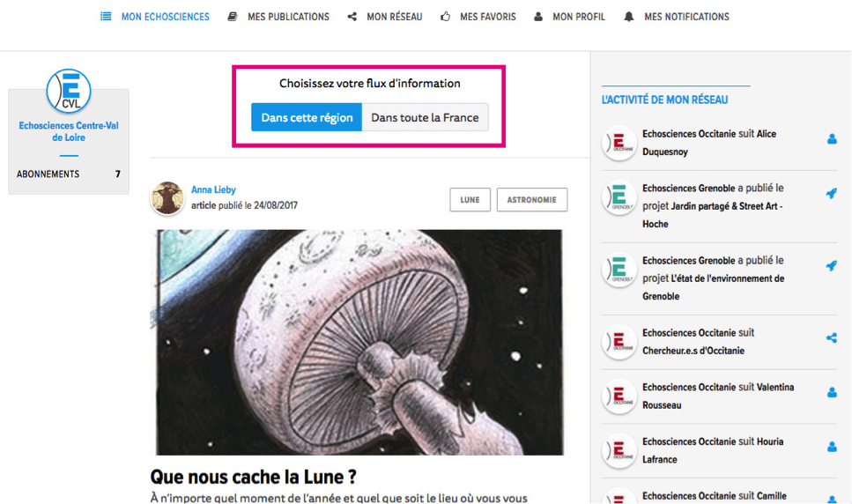The width and height of the screenshot is (852, 504).
Task: Click person icon in Houria Lafrance row
Action: [x=832, y=447]
